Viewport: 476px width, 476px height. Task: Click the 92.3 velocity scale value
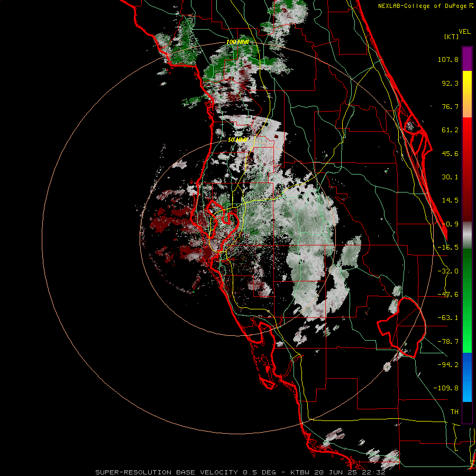450,83
